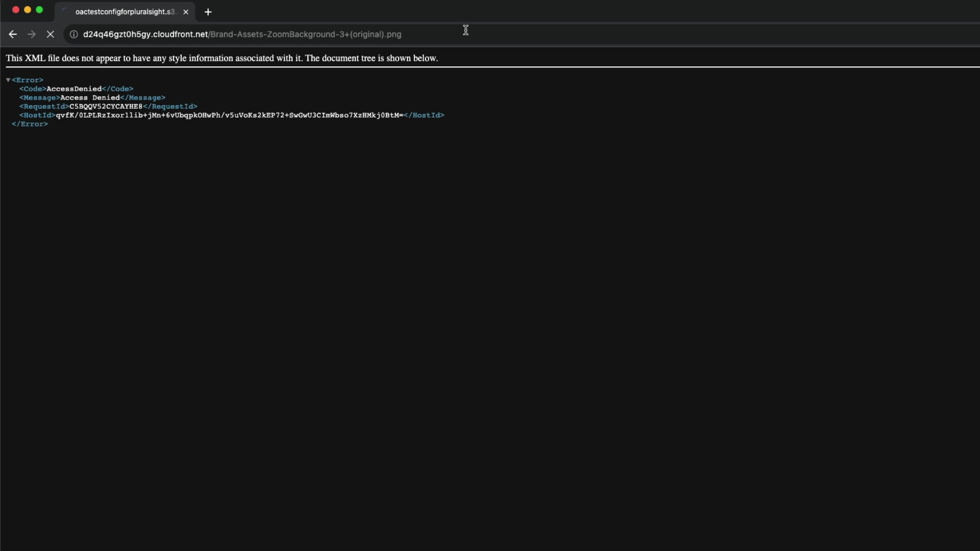Click the AccessDenied code value

click(74, 89)
